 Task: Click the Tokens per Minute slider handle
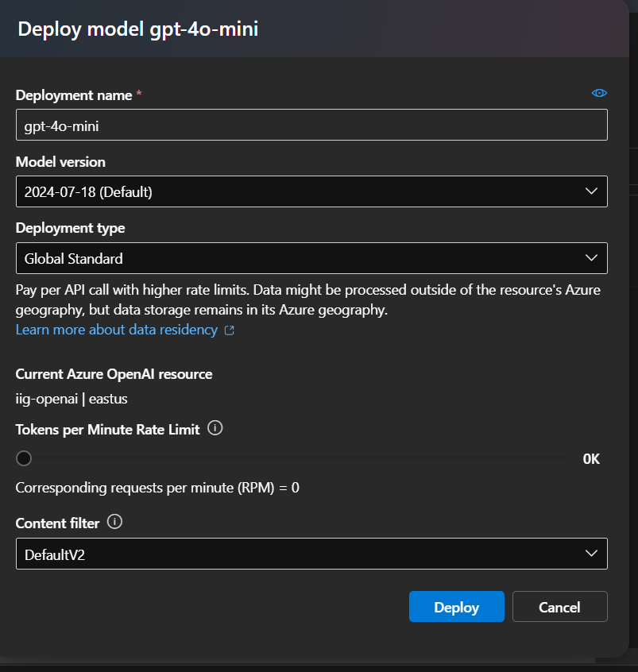pyautogui.click(x=24, y=458)
